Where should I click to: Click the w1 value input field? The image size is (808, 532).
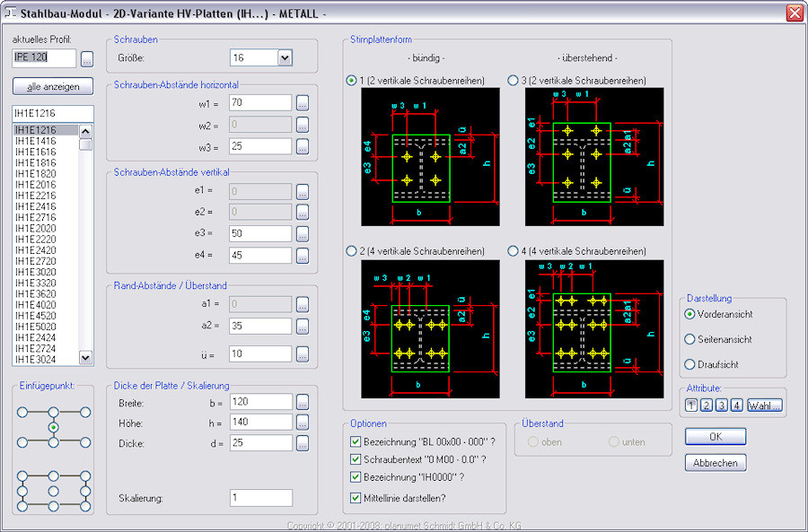point(260,102)
